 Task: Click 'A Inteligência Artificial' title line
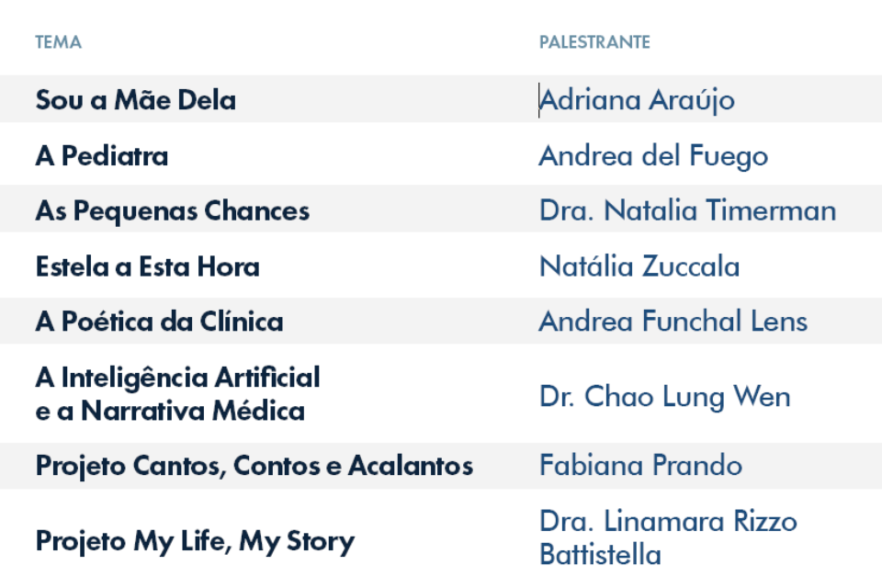pyautogui.click(x=177, y=378)
